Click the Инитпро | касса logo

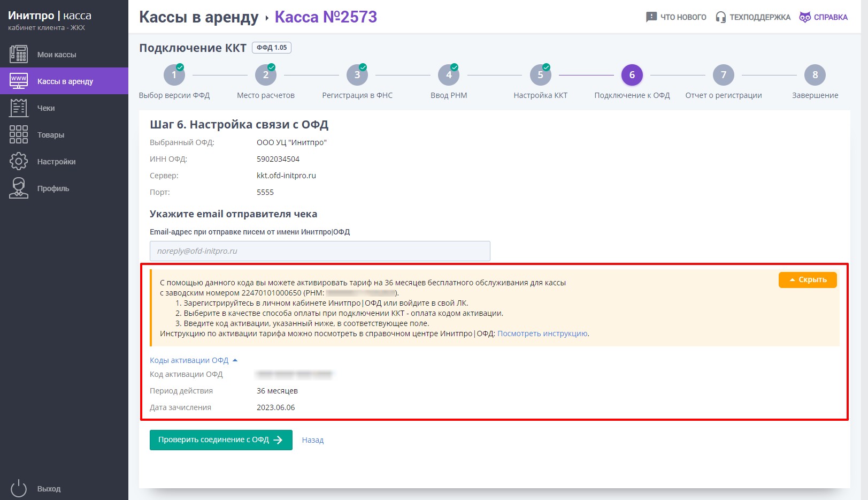click(x=50, y=16)
